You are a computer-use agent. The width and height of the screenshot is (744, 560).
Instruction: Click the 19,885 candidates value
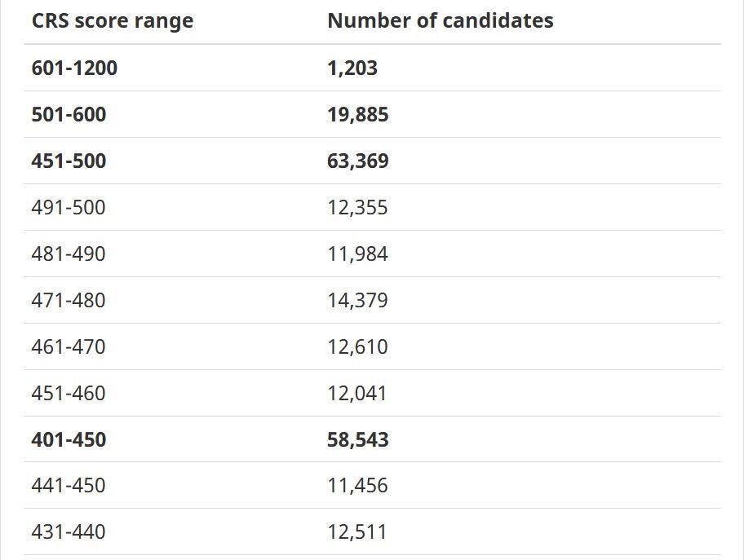click(x=358, y=115)
